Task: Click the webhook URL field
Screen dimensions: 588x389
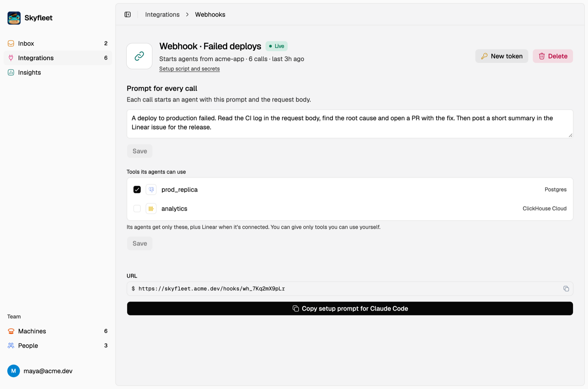Action: (x=350, y=289)
